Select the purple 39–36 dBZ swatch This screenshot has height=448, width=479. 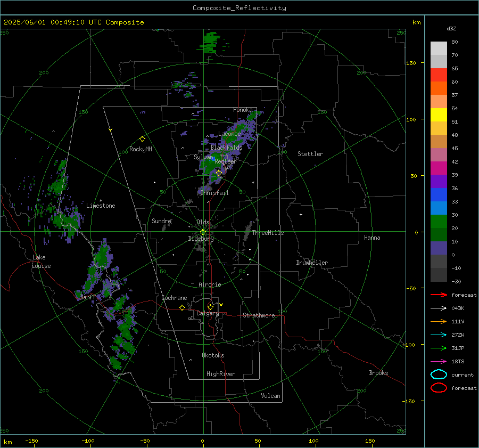click(439, 182)
